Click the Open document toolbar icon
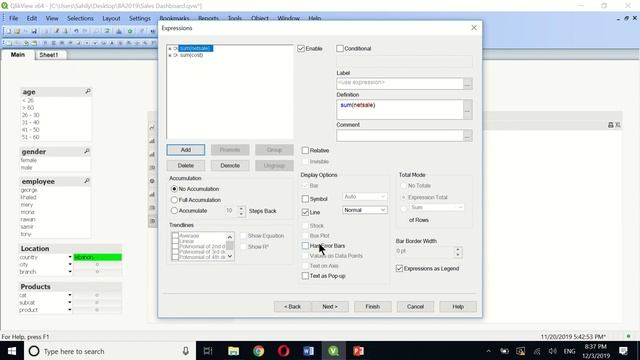The height and width of the screenshot is (360, 640). 17,31
